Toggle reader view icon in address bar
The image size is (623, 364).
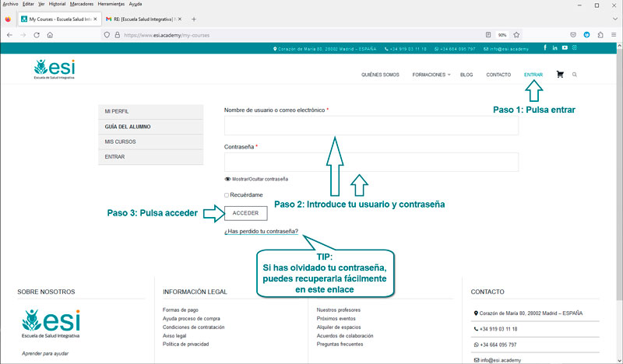point(488,35)
